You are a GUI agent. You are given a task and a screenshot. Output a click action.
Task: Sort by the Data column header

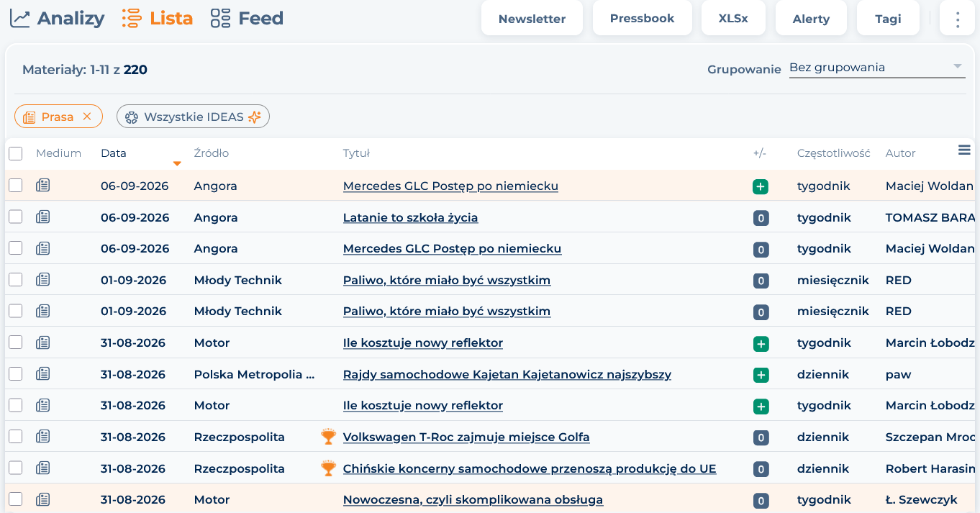coord(113,153)
